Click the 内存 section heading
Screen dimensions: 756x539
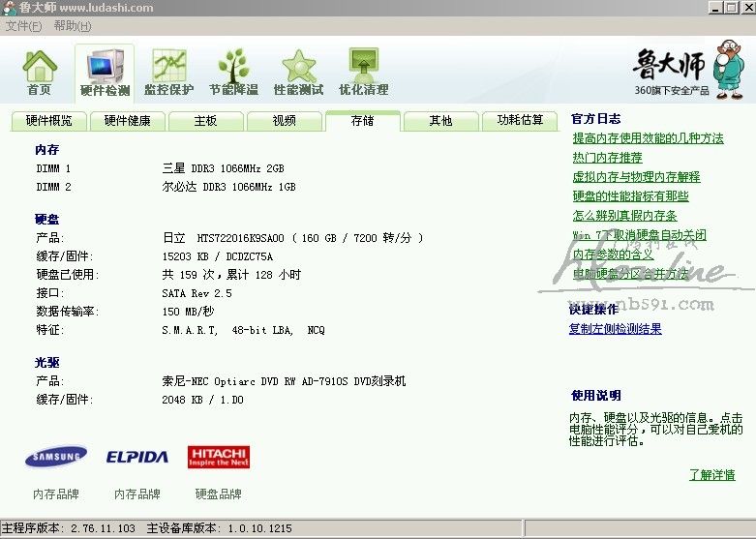(x=46, y=150)
